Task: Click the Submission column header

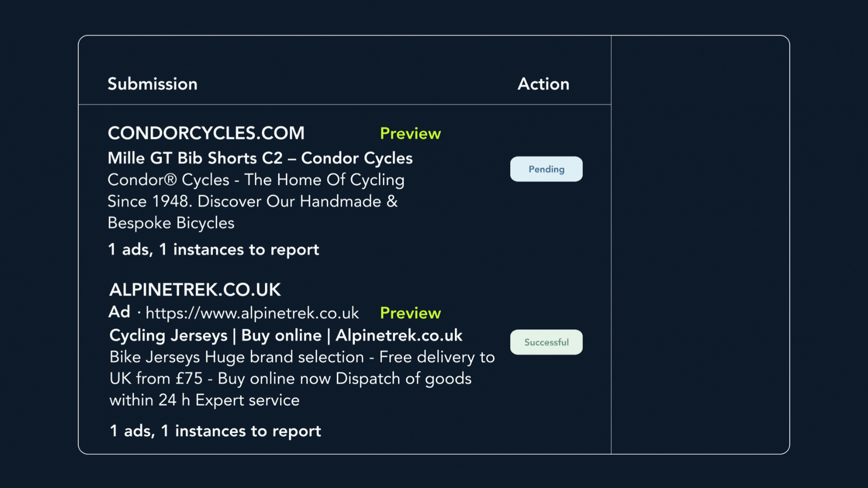Action: tap(152, 84)
